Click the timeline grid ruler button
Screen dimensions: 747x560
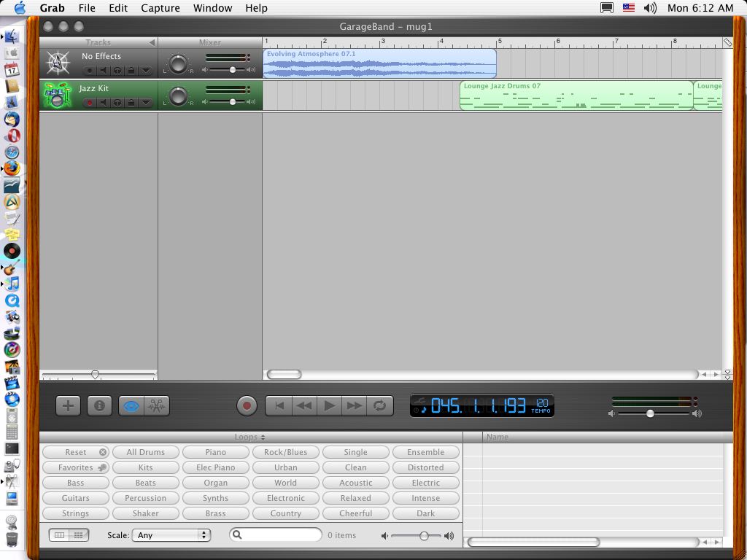tap(727, 42)
